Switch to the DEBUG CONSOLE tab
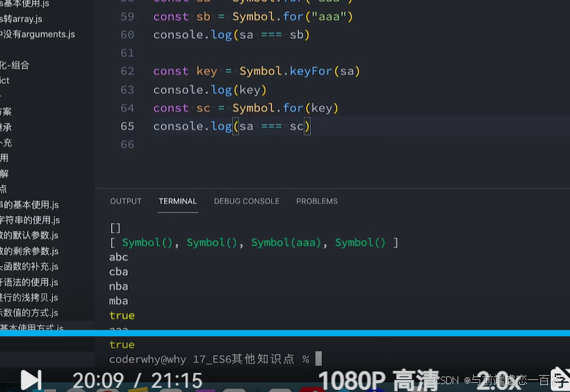This screenshot has height=392, width=570. [247, 201]
